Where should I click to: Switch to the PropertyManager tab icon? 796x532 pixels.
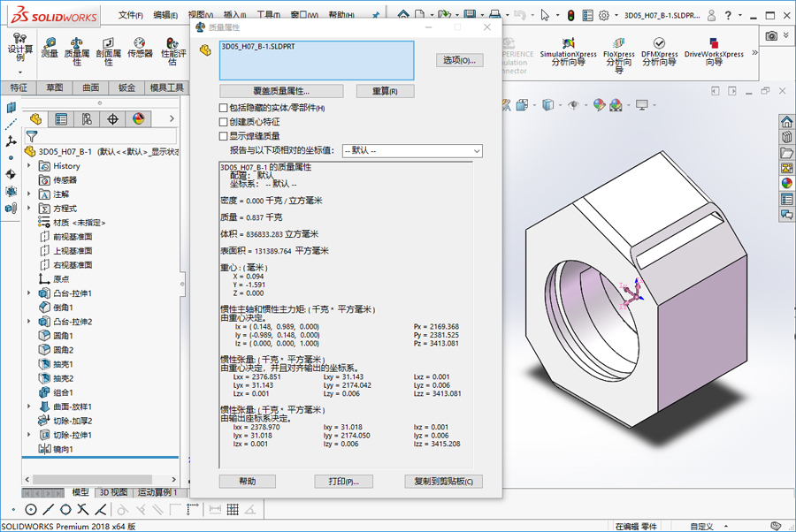point(61,119)
